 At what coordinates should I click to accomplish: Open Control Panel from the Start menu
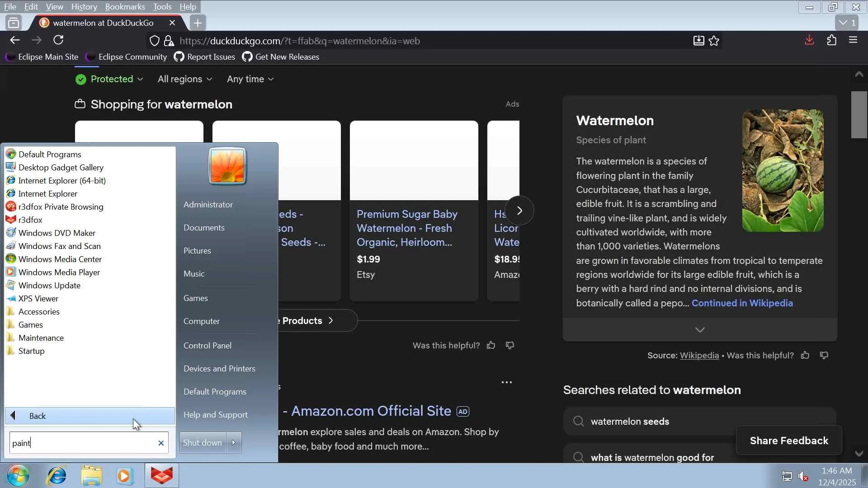click(207, 345)
